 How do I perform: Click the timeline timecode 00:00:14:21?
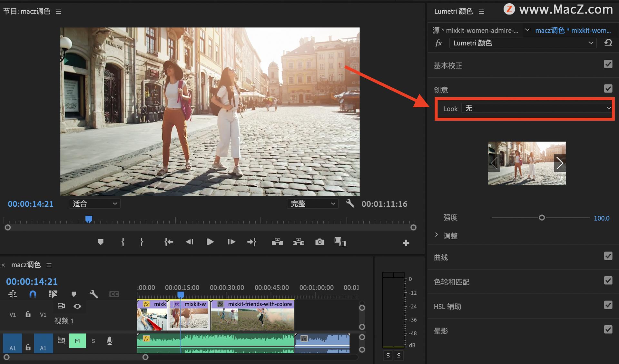[32, 281]
